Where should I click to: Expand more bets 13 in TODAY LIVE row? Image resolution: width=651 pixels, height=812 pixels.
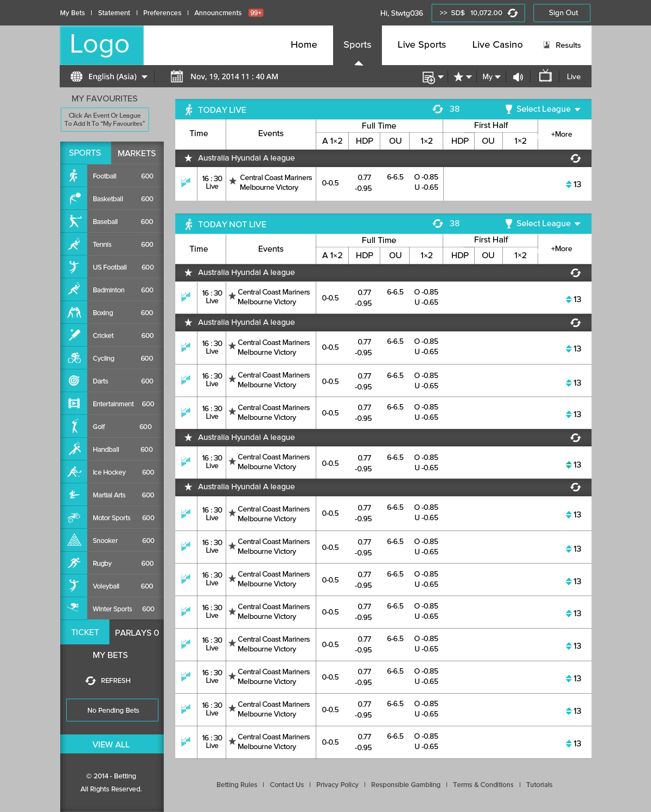click(x=573, y=184)
